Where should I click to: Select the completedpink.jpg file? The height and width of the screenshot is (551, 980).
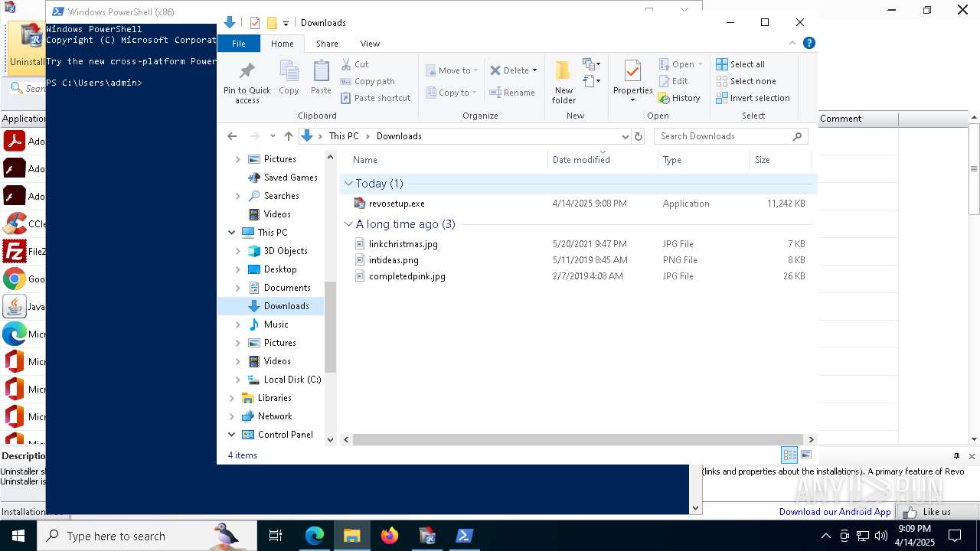407,276
